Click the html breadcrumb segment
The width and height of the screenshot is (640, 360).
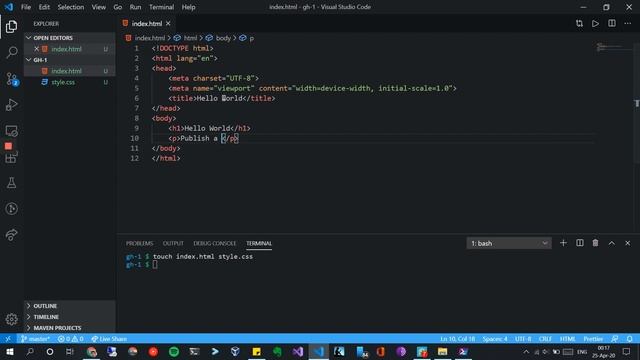click(190, 38)
